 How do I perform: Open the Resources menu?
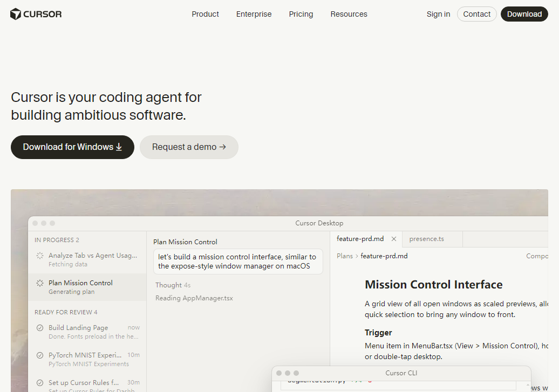coord(349,14)
